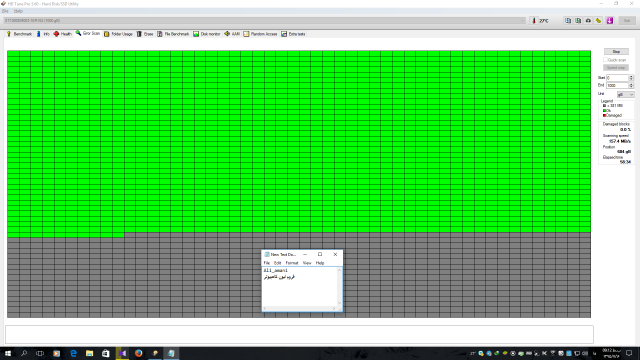
Task: Minimize the Notepad window
Action: pos(305,254)
